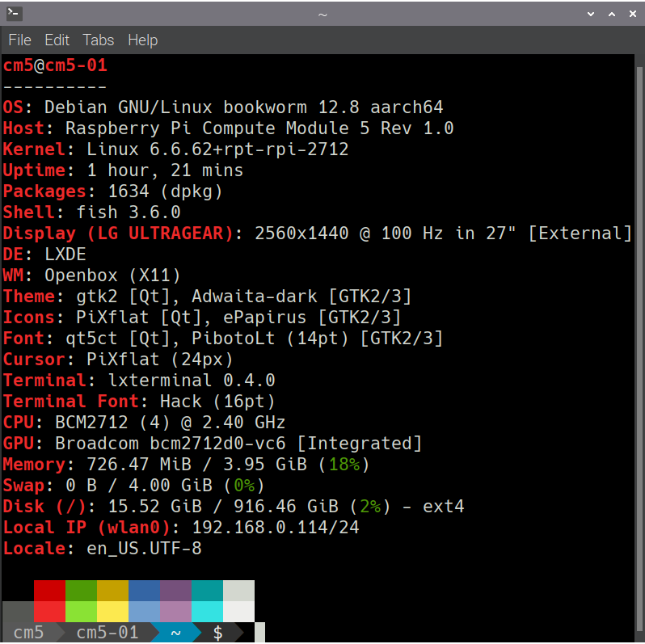The image size is (645, 644).
Task: Click 'Broadcom bcm2712d0-vc6 [Integrated]' GPU value
Action: (x=238, y=444)
